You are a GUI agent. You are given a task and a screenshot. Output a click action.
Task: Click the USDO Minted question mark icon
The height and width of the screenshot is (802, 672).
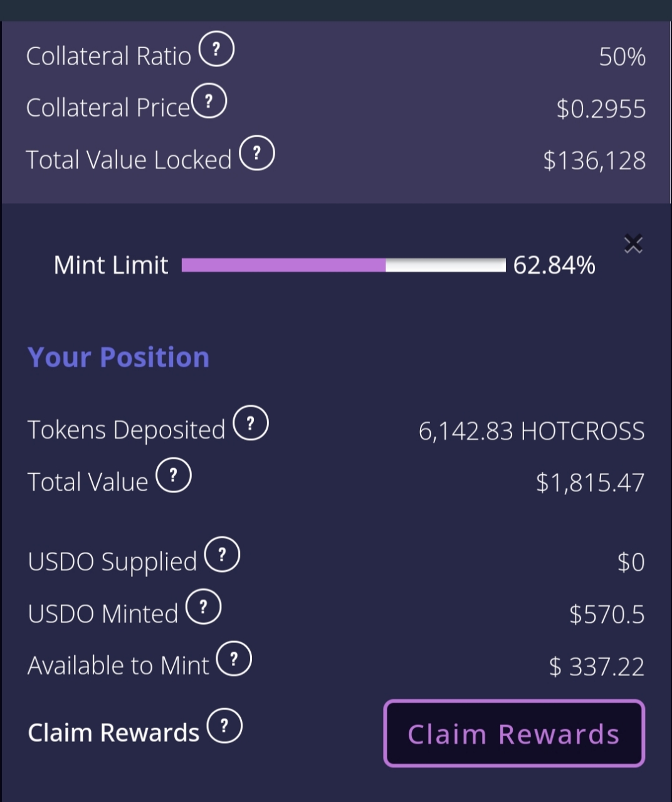(x=203, y=607)
